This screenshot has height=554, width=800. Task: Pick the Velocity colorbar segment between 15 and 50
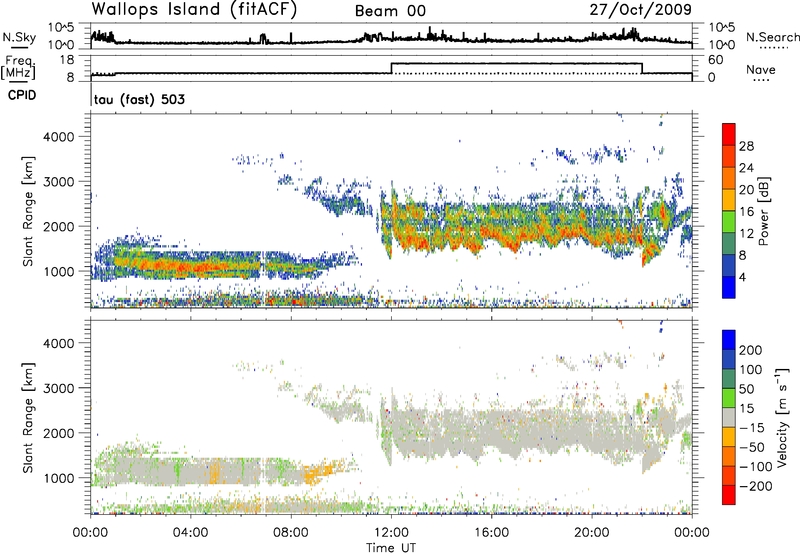[x=729, y=398]
